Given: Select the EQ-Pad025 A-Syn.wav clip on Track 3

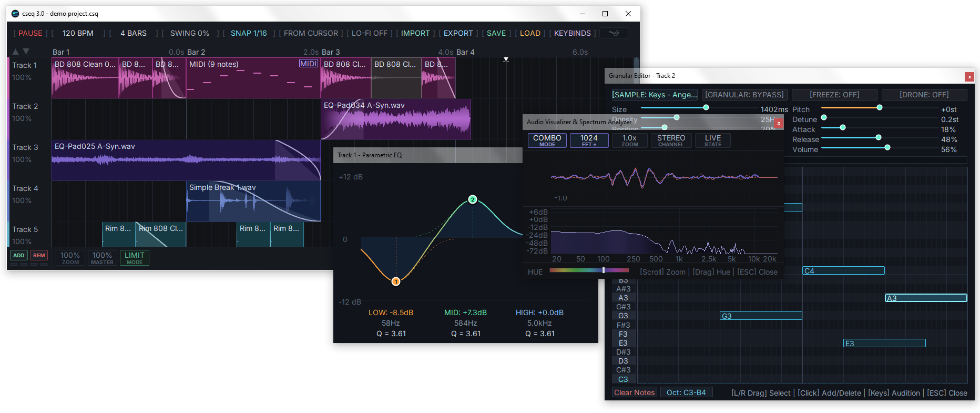Looking at the screenshot, I should coord(186,160).
